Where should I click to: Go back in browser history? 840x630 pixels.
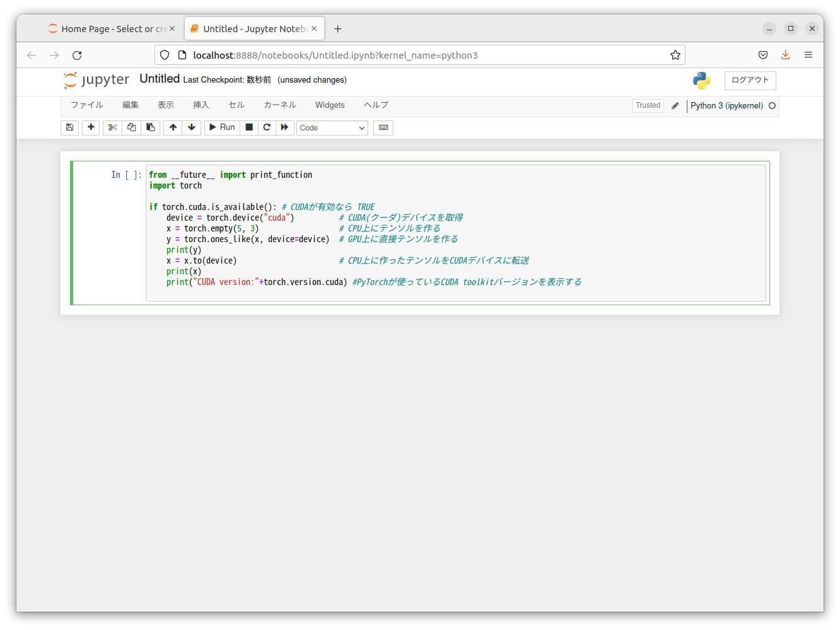click(x=32, y=55)
